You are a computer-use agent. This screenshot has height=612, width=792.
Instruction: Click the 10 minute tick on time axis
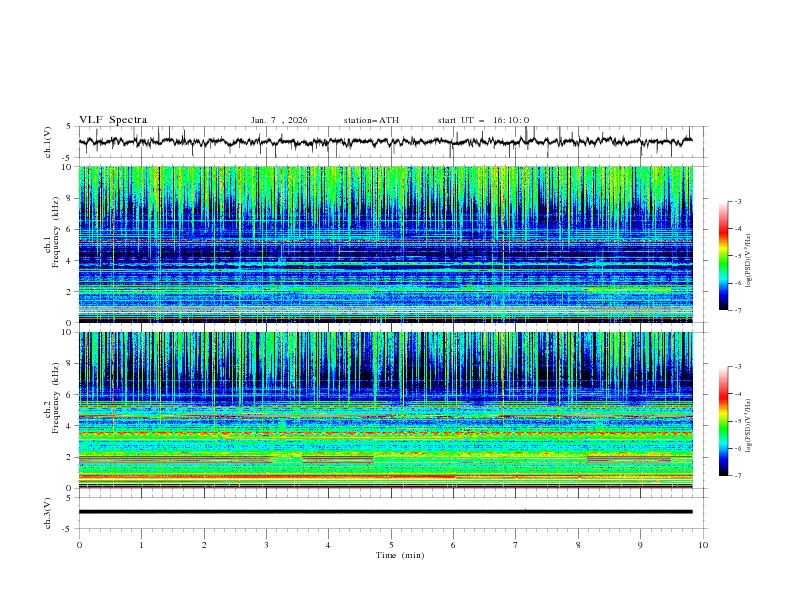click(703, 545)
